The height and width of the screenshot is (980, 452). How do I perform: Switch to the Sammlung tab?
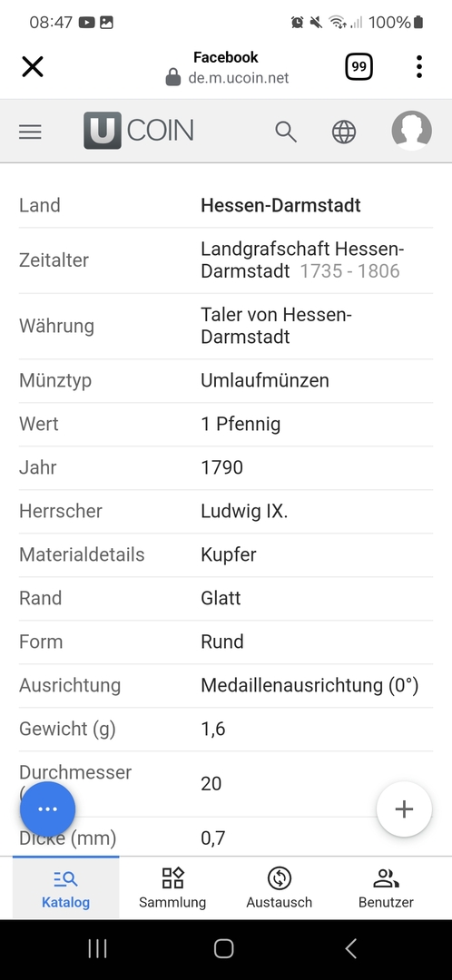(172, 887)
